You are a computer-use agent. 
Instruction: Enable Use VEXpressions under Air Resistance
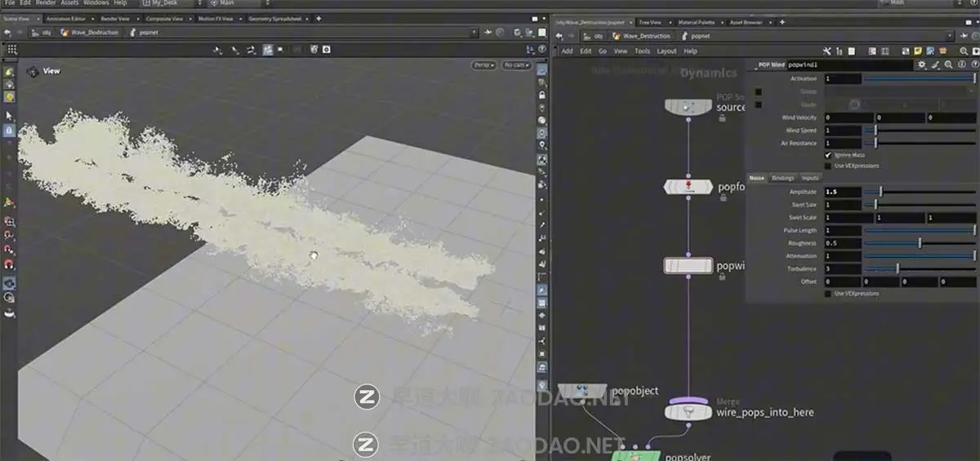click(x=828, y=166)
